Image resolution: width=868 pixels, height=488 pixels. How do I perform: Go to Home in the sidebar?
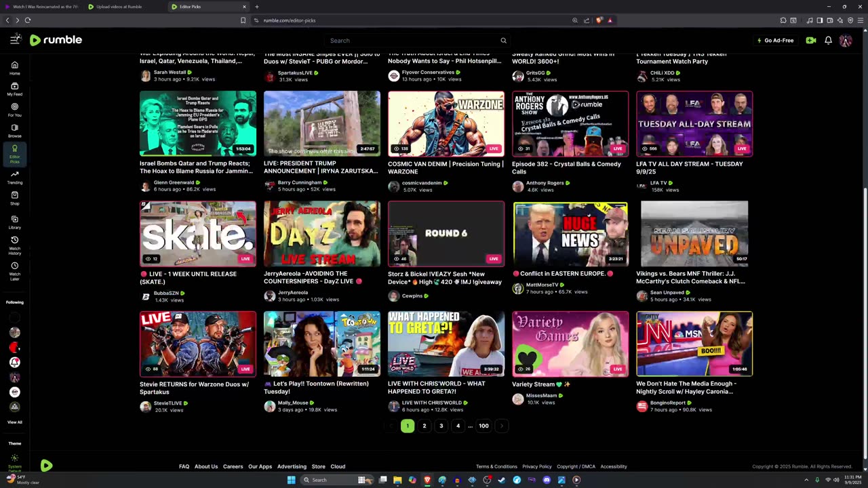[x=14, y=68]
